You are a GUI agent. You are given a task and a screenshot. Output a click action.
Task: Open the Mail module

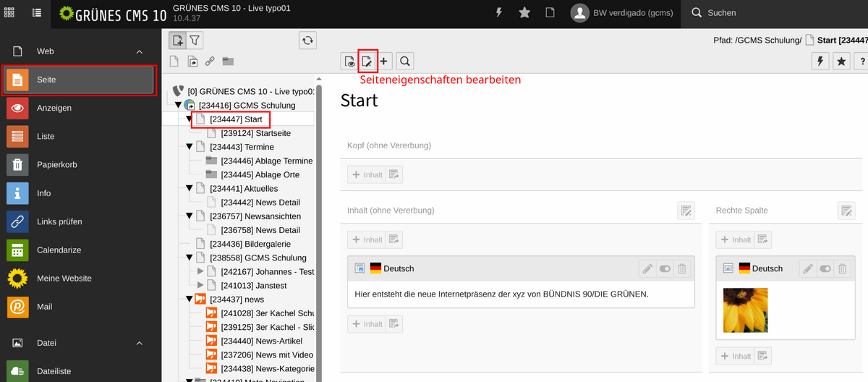(x=80, y=306)
